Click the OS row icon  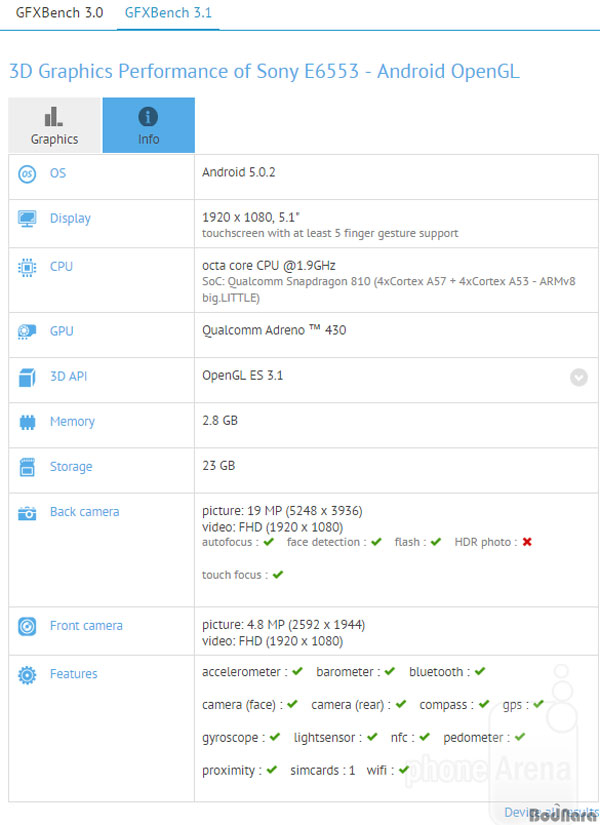tap(27, 174)
